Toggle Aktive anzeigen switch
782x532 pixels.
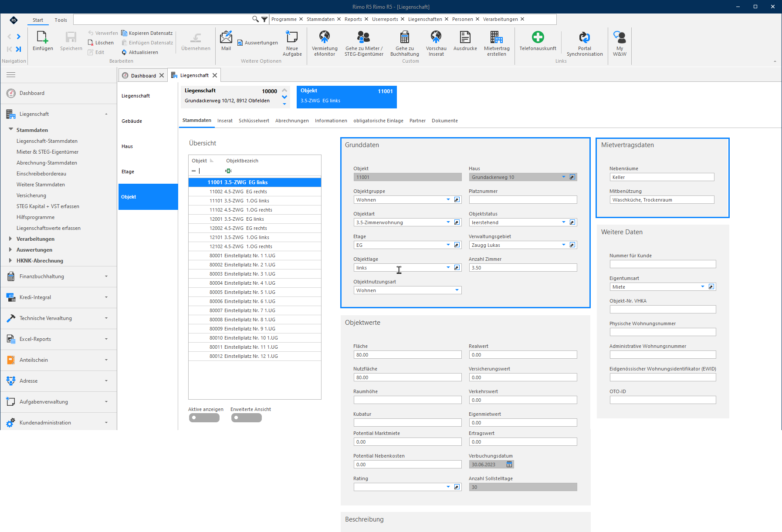click(x=204, y=418)
